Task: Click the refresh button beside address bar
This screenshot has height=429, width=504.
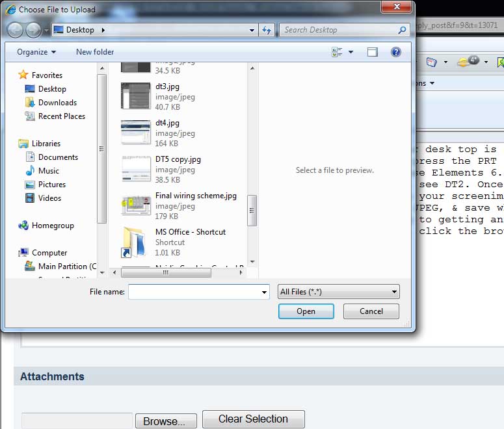Action: coord(267,30)
